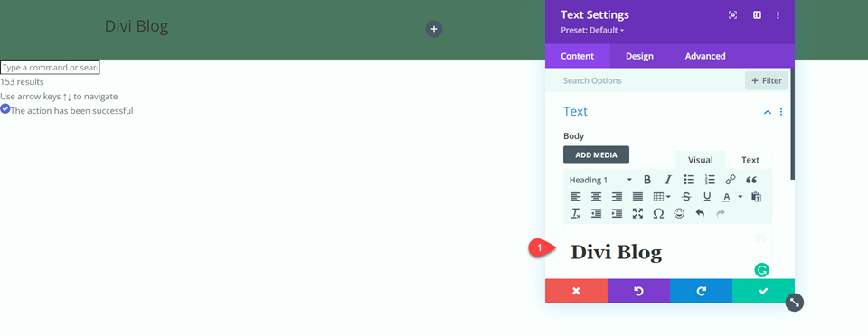Redo the editor change
This screenshot has width=868, height=336.
[721, 213]
